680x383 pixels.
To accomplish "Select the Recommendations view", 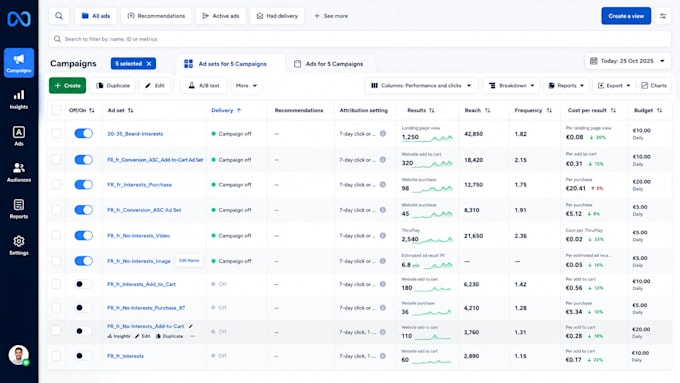I will tap(156, 16).
